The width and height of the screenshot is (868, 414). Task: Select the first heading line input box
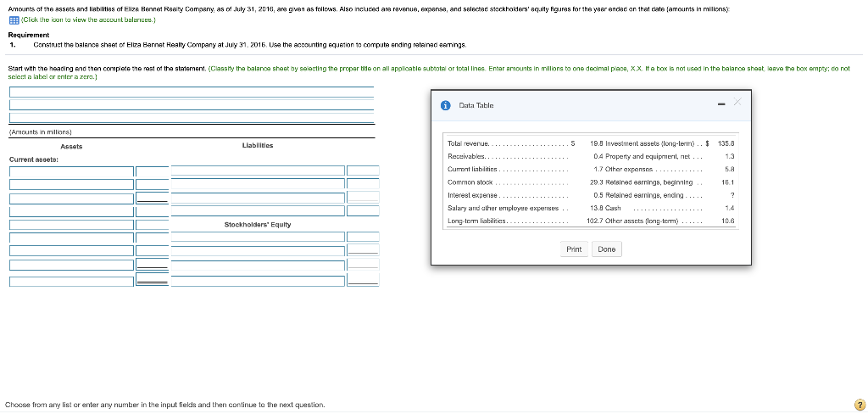tap(192, 92)
